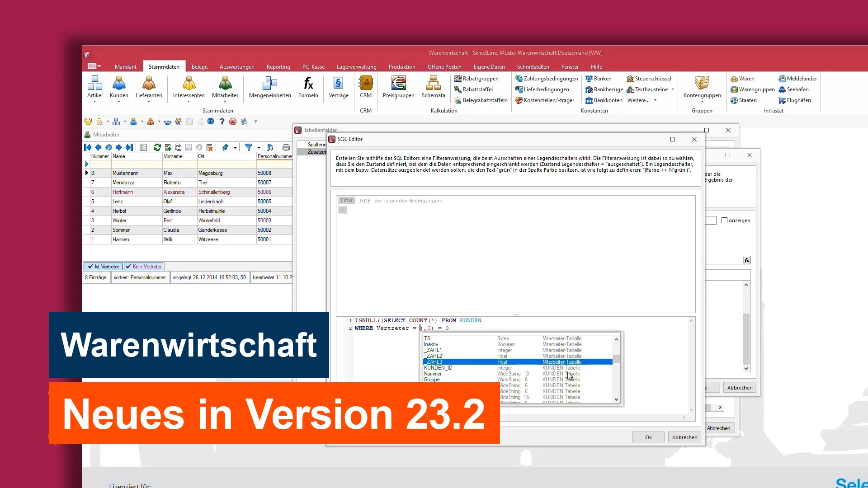This screenshot has height=488, width=868.
Task: Select _ZAHL3 in the autocomplete list
Action: 518,362
